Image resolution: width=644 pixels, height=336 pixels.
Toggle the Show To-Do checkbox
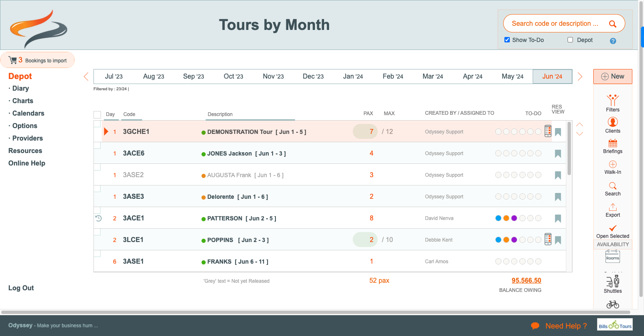507,40
